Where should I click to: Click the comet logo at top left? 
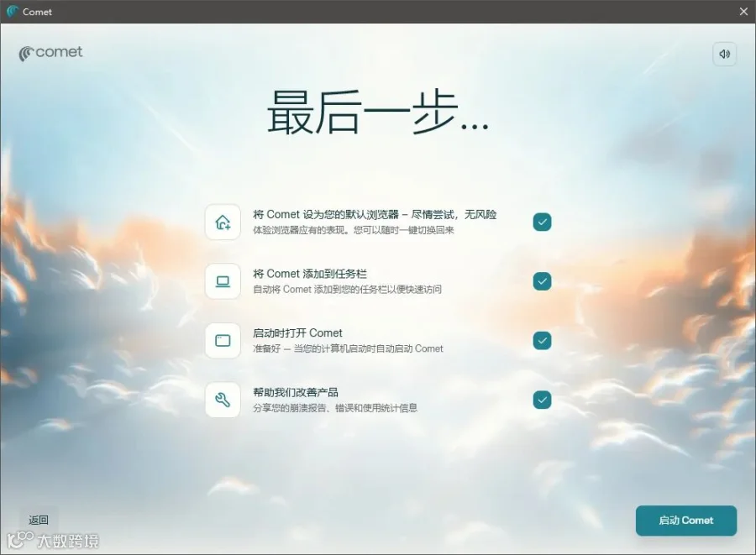click(x=50, y=53)
